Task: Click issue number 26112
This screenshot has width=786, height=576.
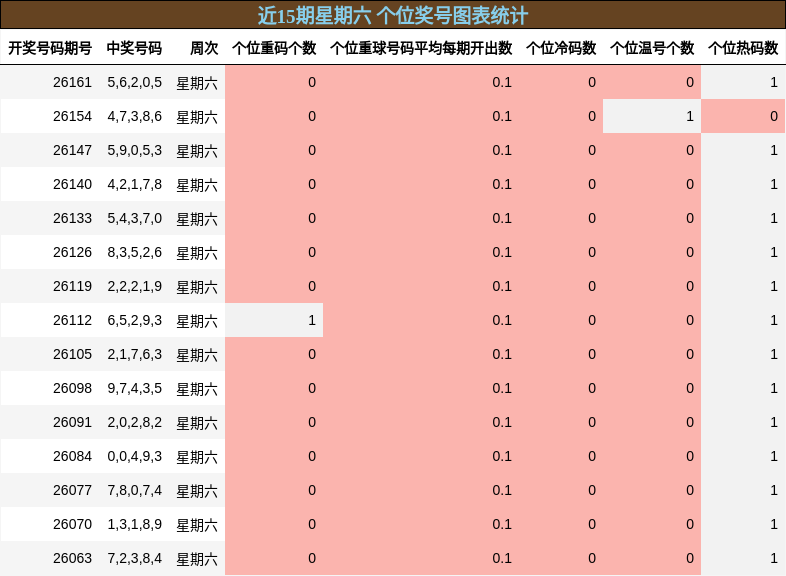Action: click(72, 320)
